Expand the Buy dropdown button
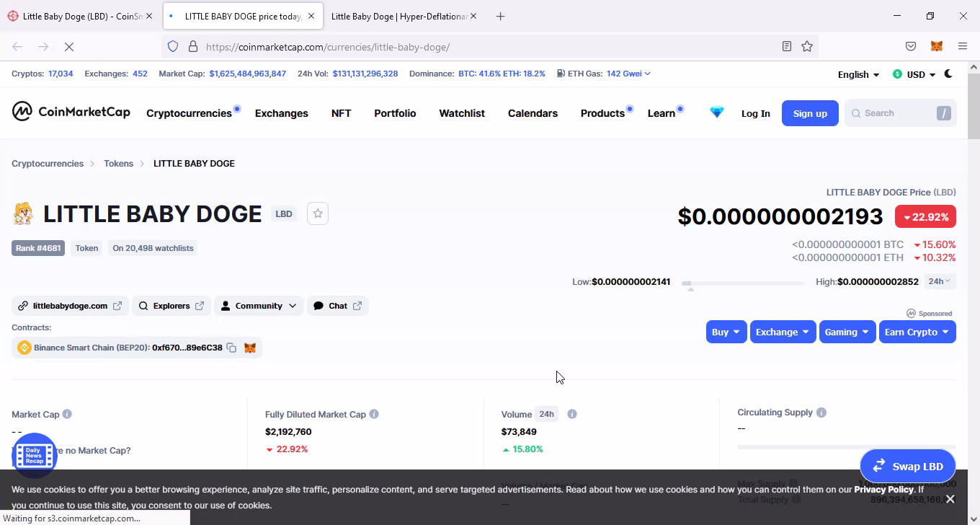 726,332
